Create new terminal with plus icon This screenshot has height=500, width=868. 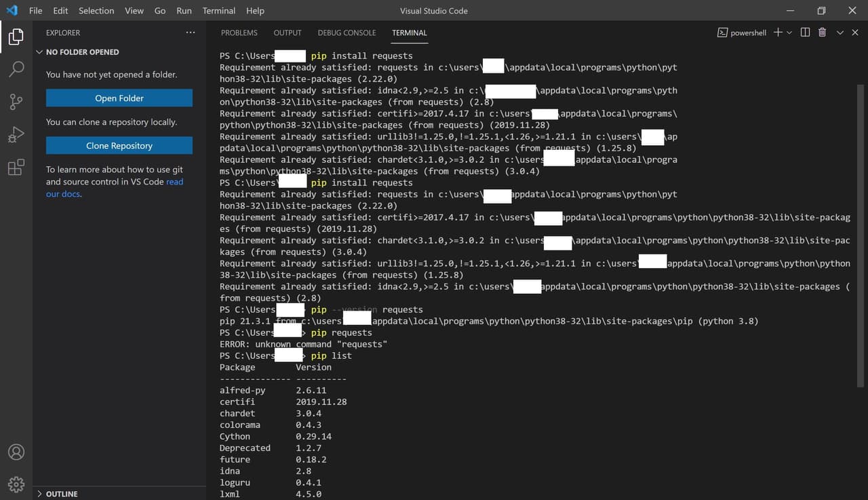(x=778, y=33)
